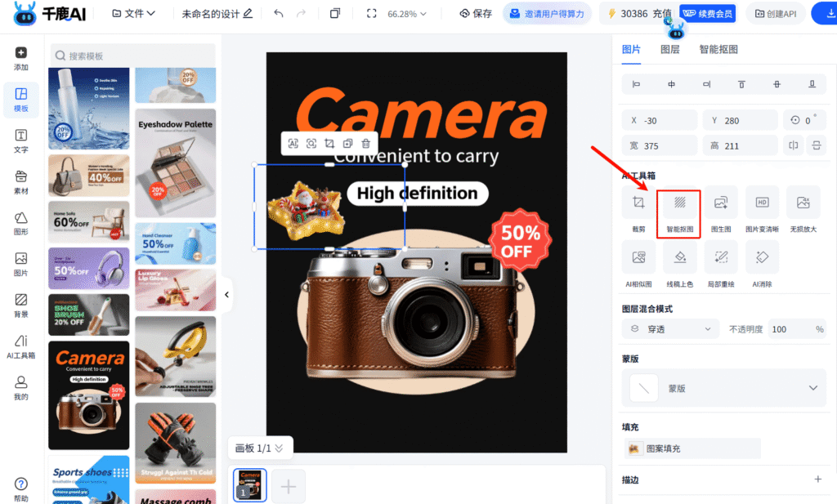
Task: Click the 智能抠图 smart cutout tool
Action: [x=679, y=203]
